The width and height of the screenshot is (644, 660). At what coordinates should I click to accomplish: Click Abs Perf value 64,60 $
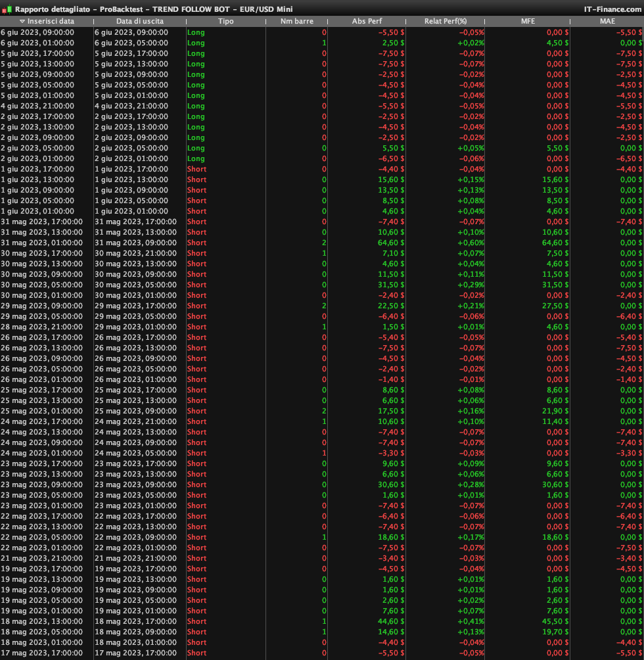[x=391, y=243]
